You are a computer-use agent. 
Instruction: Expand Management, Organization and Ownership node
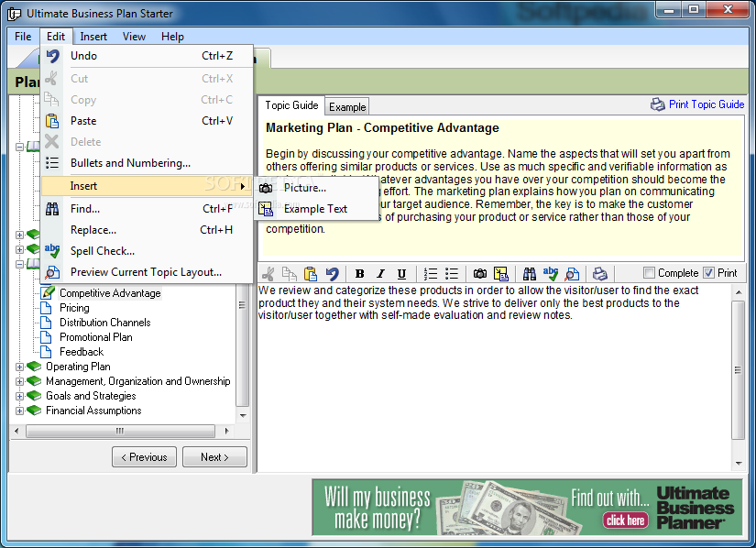[19, 381]
